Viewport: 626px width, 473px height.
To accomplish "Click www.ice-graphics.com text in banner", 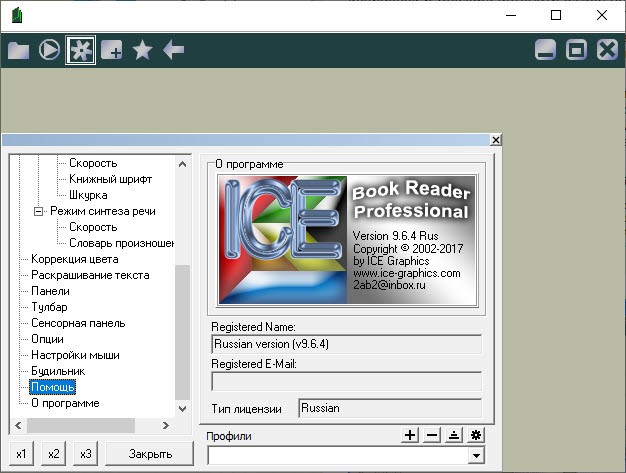I will tap(406, 273).
